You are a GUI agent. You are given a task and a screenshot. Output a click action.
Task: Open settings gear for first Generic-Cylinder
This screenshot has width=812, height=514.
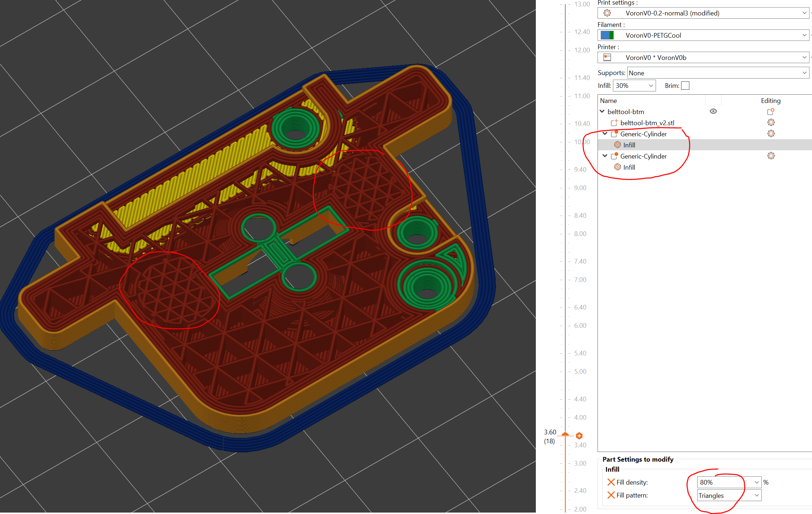[x=771, y=133]
